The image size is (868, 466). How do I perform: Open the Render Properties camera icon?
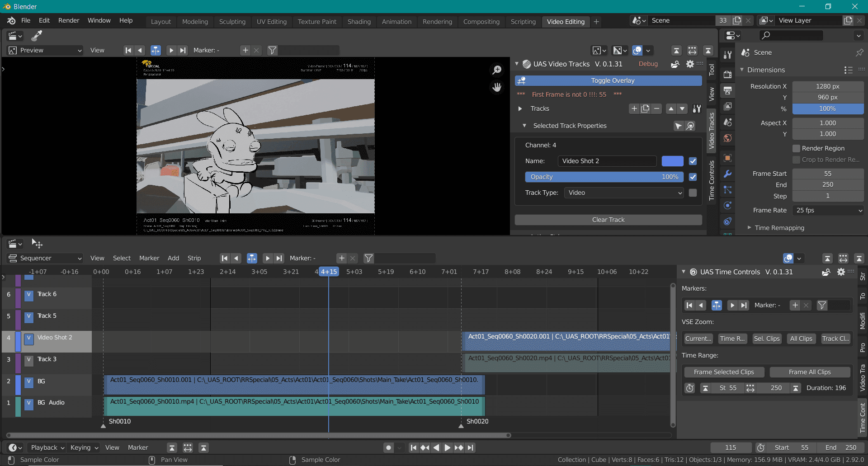pos(728,75)
